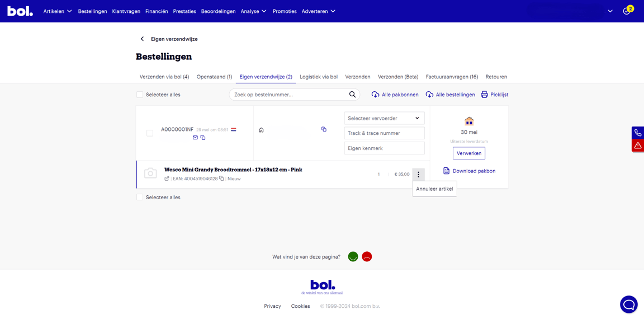Click the bol. footer logo
Viewport: 644px width, 319px height.
[x=322, y=287]
